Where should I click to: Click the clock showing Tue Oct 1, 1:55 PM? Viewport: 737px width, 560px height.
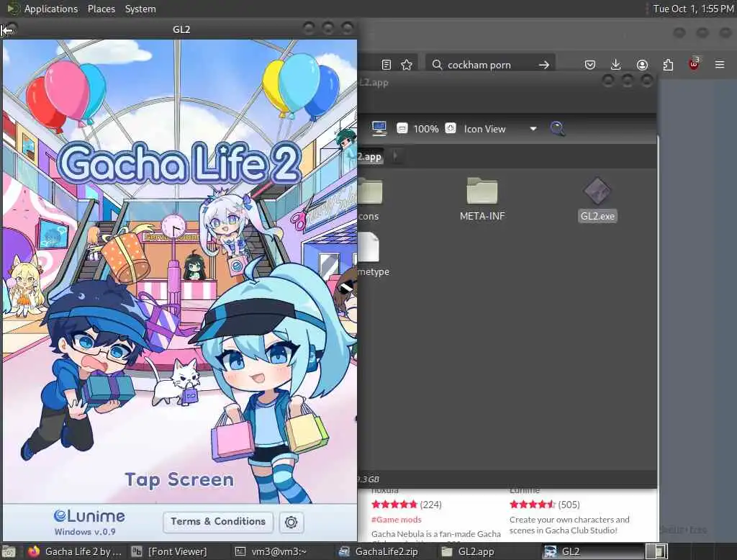tap(693, 9)
